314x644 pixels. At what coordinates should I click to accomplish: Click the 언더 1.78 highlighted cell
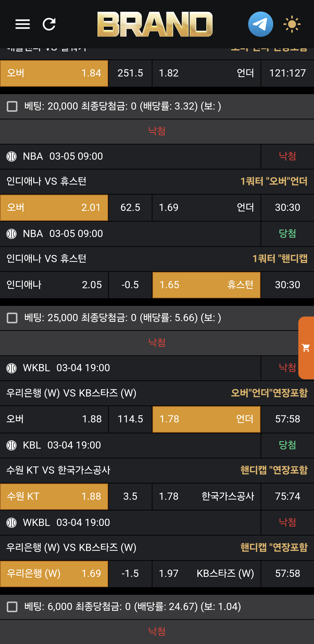206,419
